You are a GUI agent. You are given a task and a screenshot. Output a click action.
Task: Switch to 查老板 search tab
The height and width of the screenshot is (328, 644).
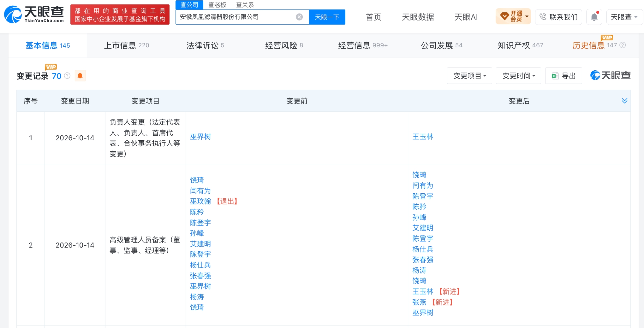(217, 5)
